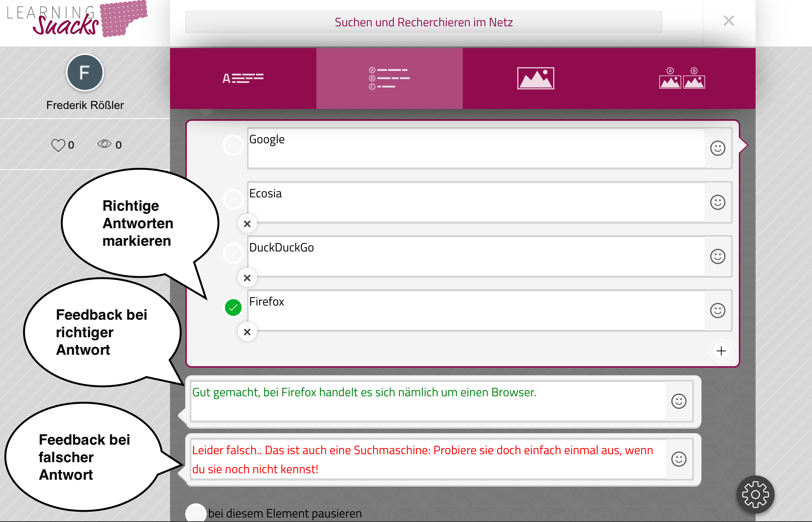Image resolution: width=812 pixels, height=522 pixels.
Task: Edit the red wrong-answer feedback text
Action: [x=428, y=459]
